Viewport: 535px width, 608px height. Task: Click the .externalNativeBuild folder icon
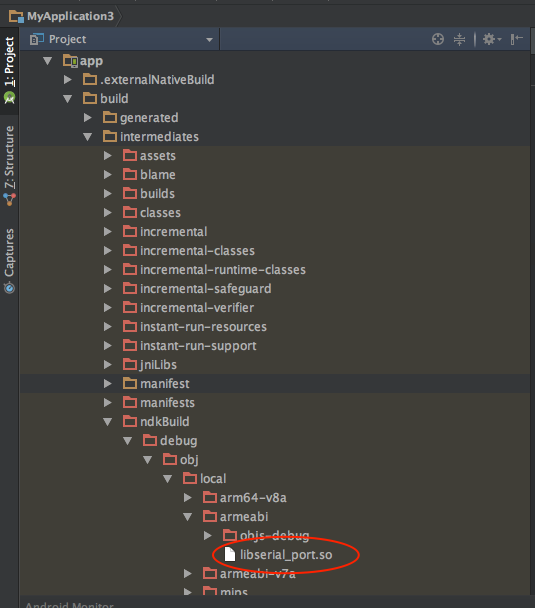[x=90, y=79]
